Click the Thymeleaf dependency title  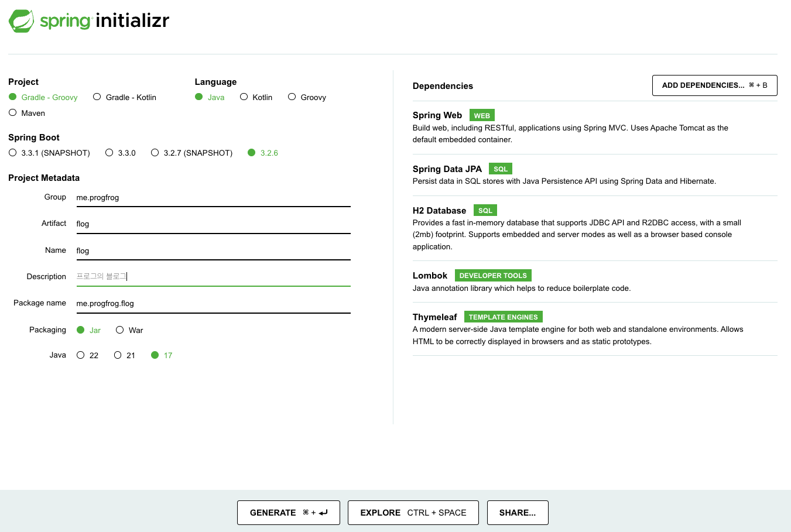435,317
